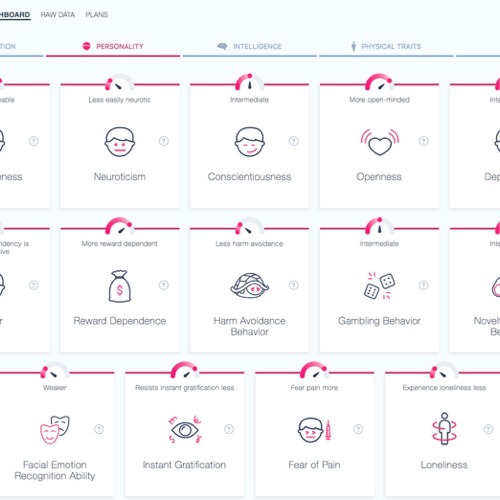Click the Neuroticism face icon

point(120,141)
